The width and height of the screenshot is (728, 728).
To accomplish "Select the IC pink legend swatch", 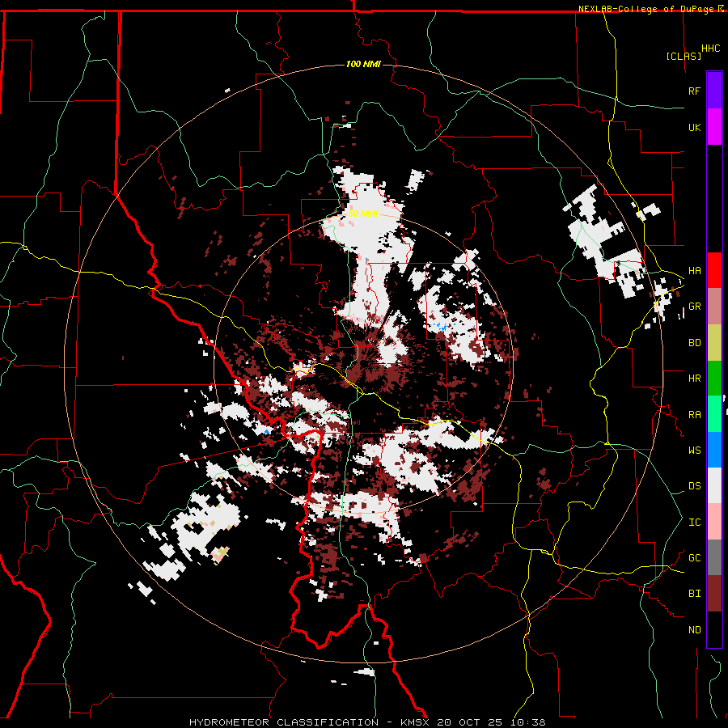I will click(x=714, y=522).
